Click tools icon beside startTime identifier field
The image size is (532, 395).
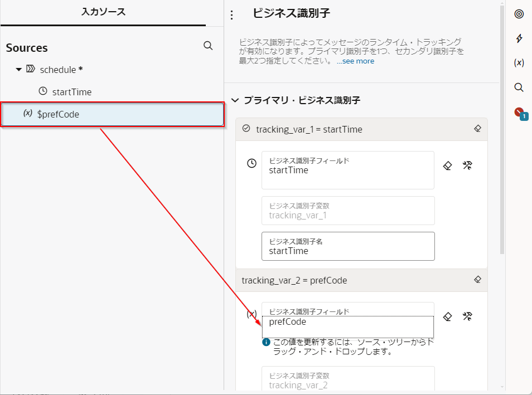click(467, 165)
